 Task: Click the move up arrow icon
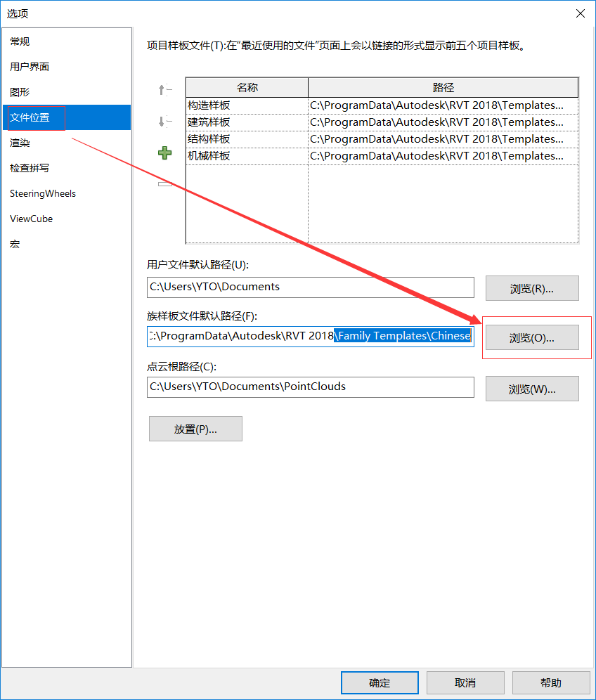(x=164, y=89)
